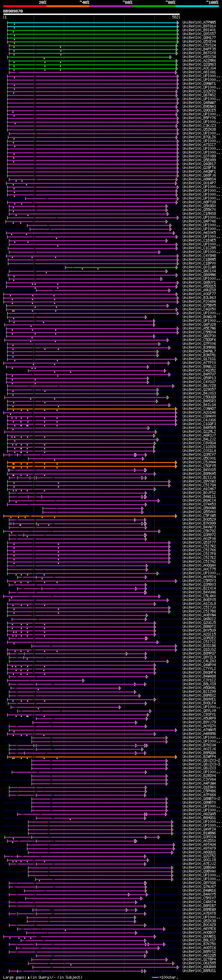Select hit label UniRef100_B9I401
Image resolution: width=222 pixels, height=980 pixels.
click(199, 30)
